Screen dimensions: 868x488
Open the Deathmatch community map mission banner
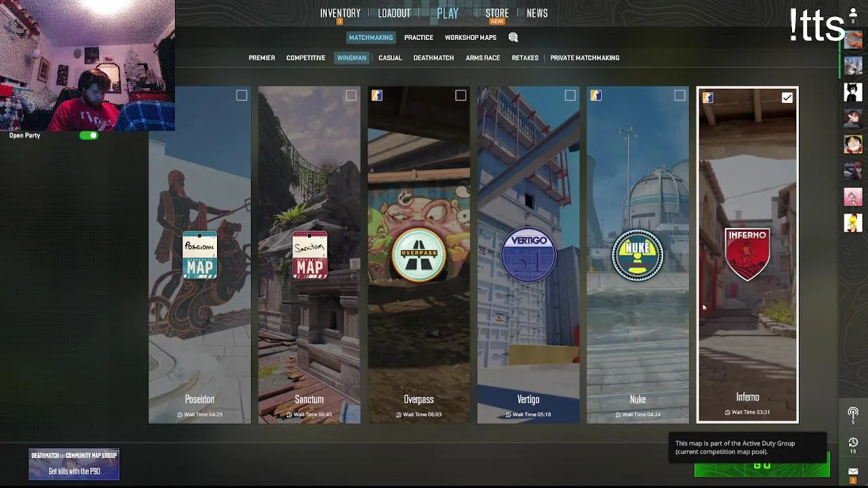74,464
